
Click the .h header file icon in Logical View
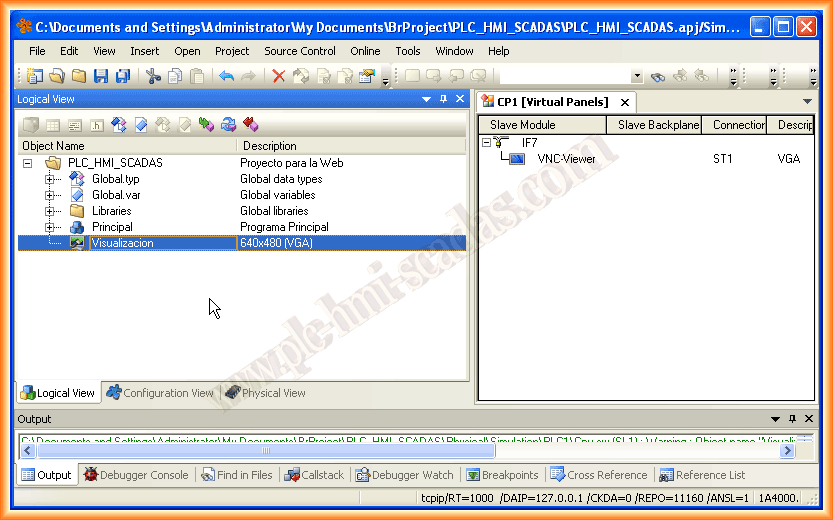click(97, 125)
